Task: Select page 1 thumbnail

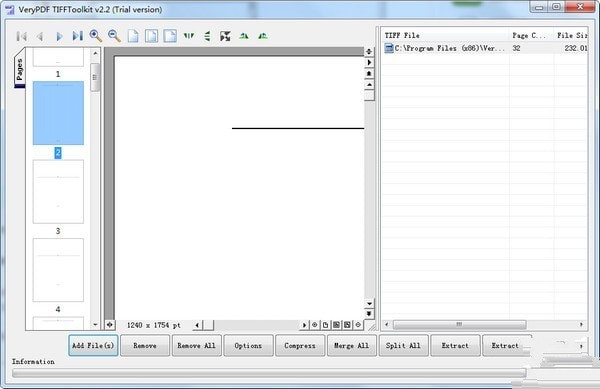Action: point(58,57)
